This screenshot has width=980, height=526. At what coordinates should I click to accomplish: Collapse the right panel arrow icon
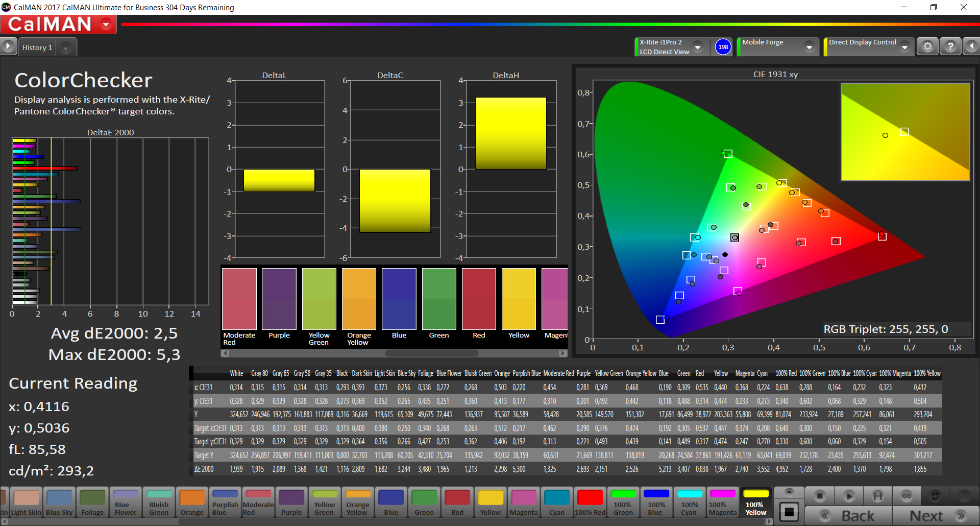[x=971, y=46]
